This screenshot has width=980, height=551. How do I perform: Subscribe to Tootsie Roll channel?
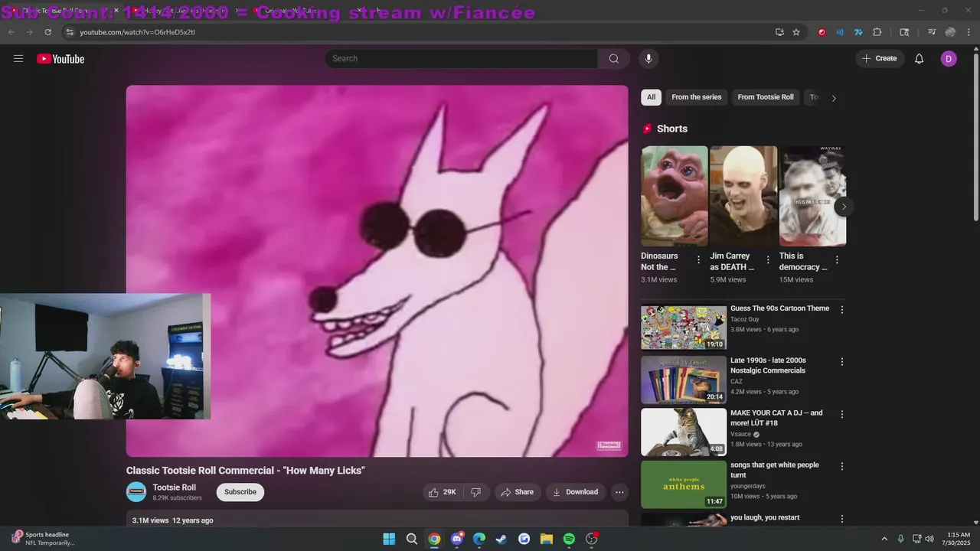pos(240,492)
